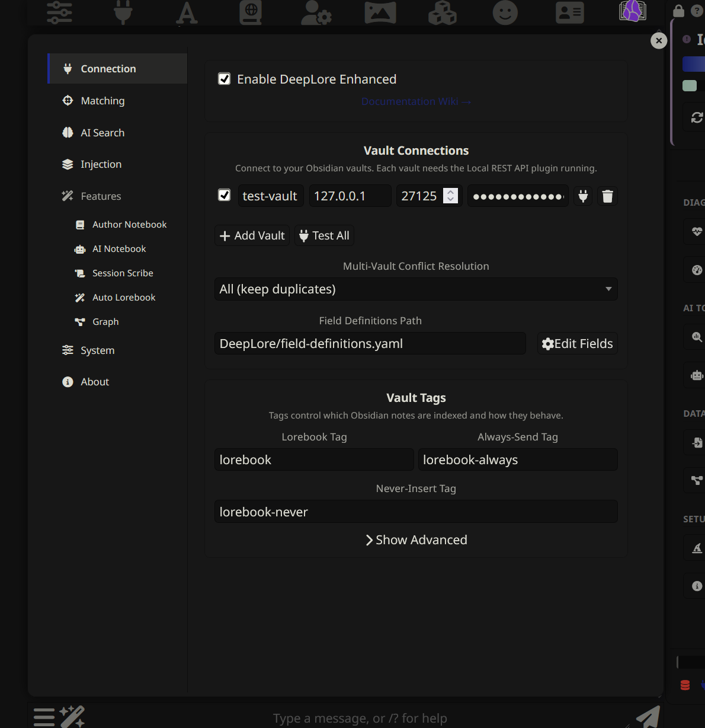
Task: Open the AI Notebook sub-tab
Action: click(111, 249)
